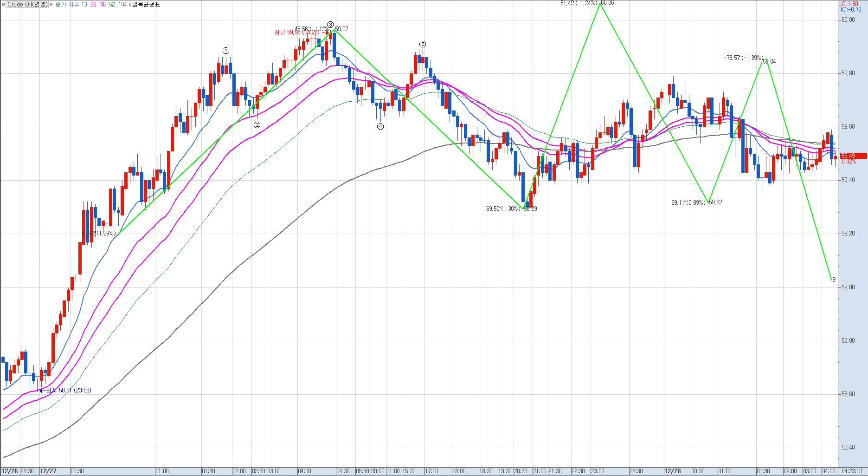
Task: Select the 종가 지수 indicator label
Action: (67, 4)
